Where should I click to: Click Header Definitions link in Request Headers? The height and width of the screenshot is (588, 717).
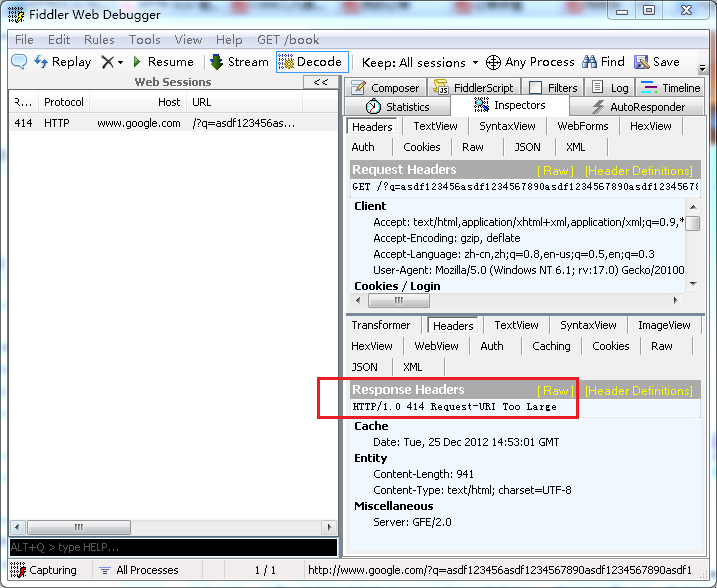point(638,171)
